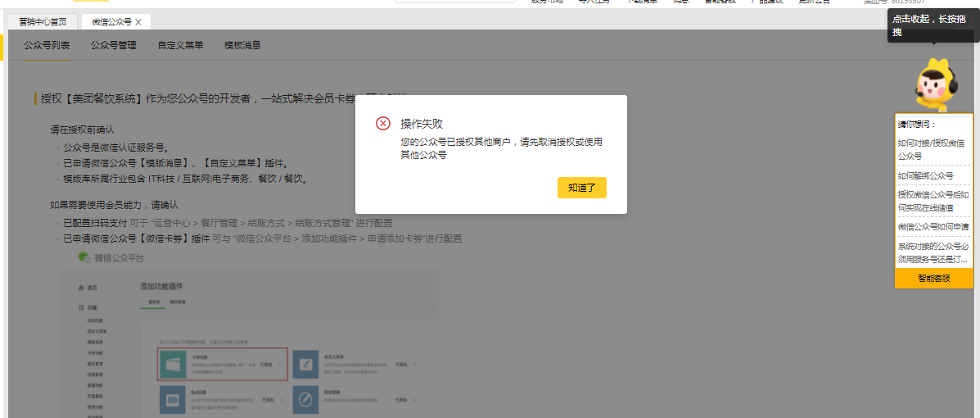This screenshot has width=980, height=418.
Task: Click the text 如果需要使用会员能力，请确认
Action: click(x=115, y=205)
